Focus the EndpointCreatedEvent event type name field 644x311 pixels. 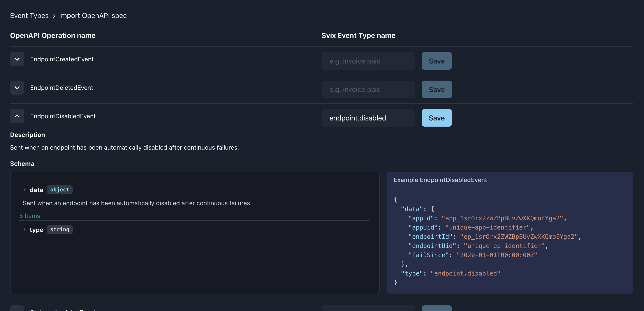pyautogui.click(x=368, y=61)
